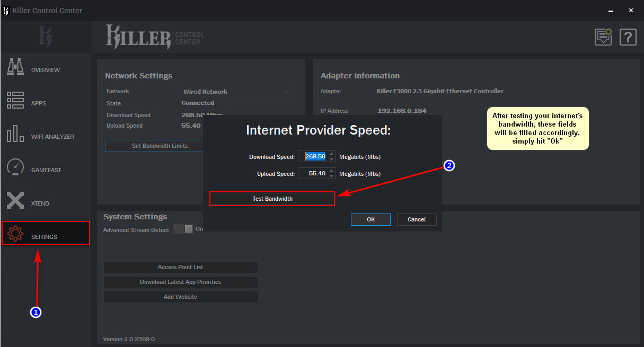Viewport: 644px width, 347px height.
Task: Click the Killer E3000 adapter name
Action: 440,91
